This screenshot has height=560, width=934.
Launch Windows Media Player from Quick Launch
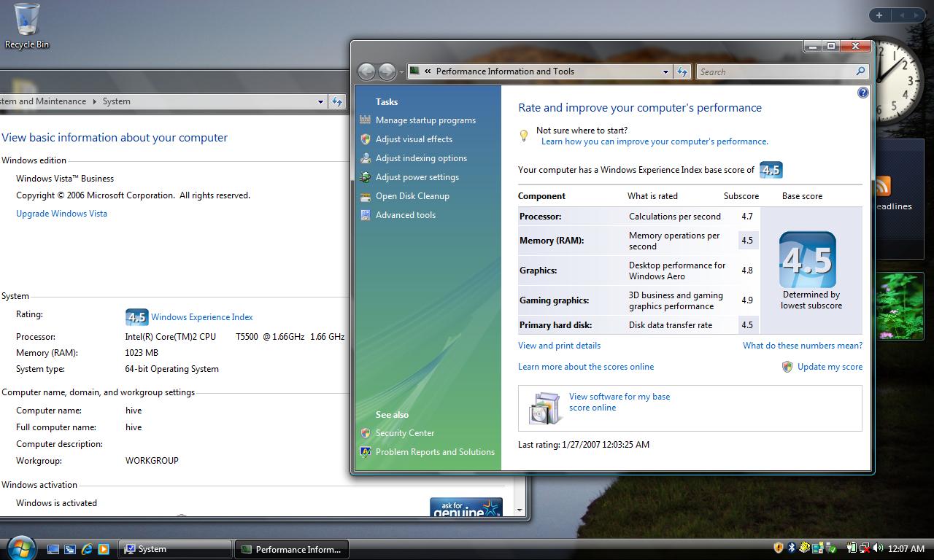point(104,549)
